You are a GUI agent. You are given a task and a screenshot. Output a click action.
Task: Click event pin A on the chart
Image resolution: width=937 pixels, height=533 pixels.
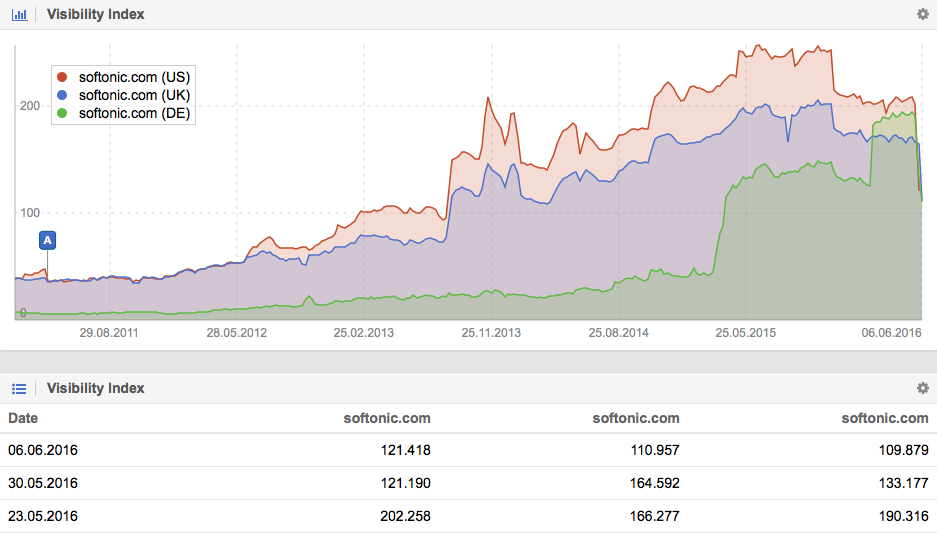pos(47,240)
